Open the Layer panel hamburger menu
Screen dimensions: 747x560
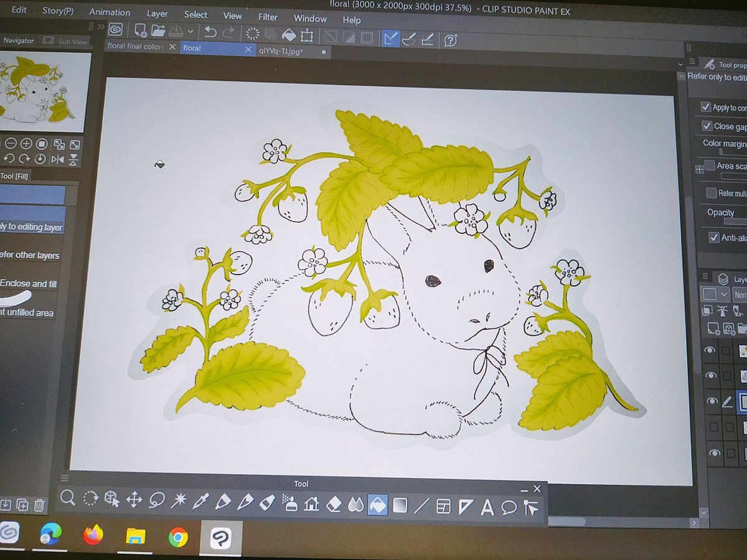[x=705, y=277]
